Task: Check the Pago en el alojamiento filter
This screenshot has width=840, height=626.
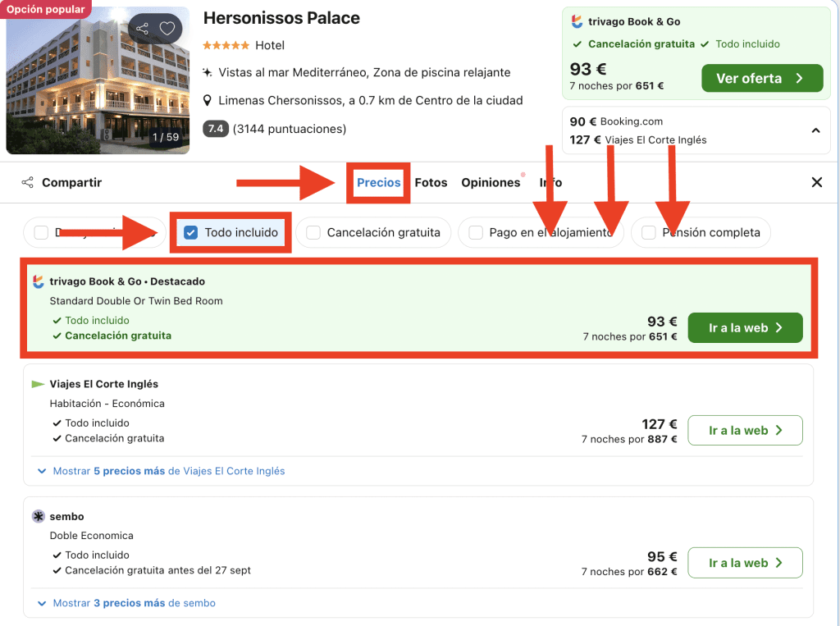Action: click(x=476, y=233)
